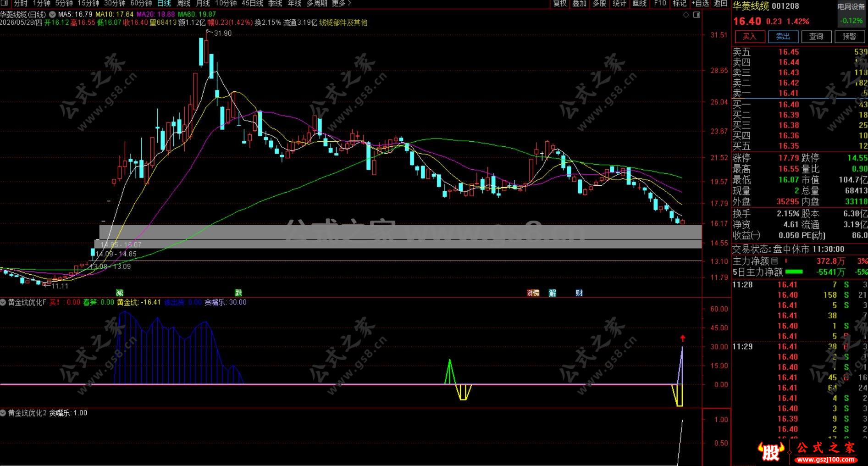Click the MA5: 16.79 label
The height and width of the screenshot is (466, 868).
click(75, 15)
